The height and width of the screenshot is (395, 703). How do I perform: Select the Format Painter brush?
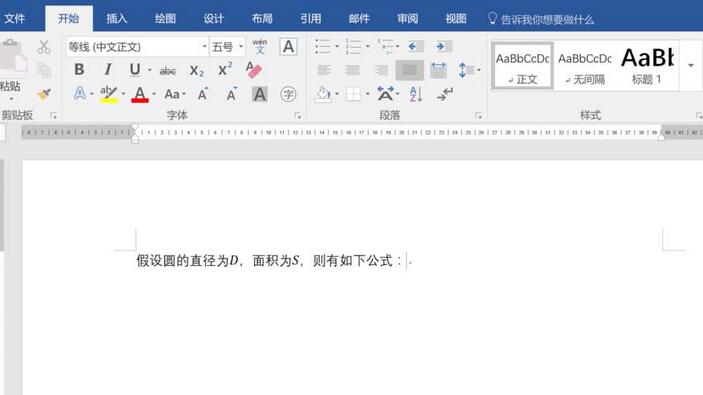click(44, 94)
